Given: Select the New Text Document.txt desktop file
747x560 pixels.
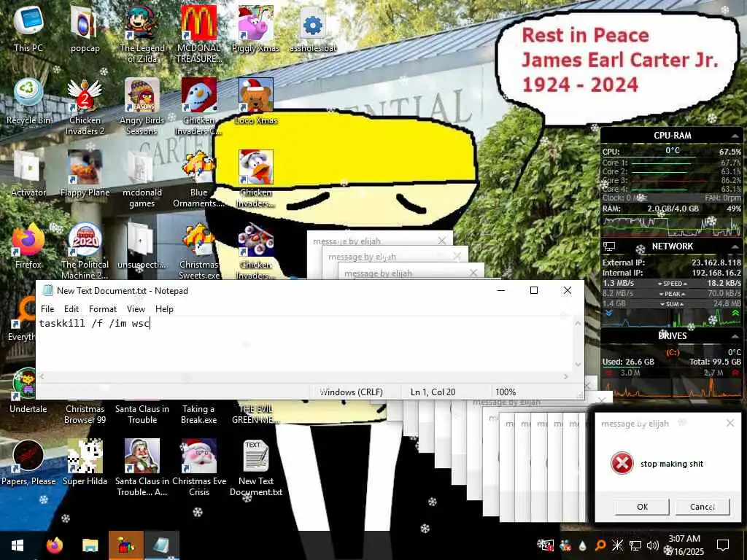Looking at the screenshot, I should tap(256, 467).
